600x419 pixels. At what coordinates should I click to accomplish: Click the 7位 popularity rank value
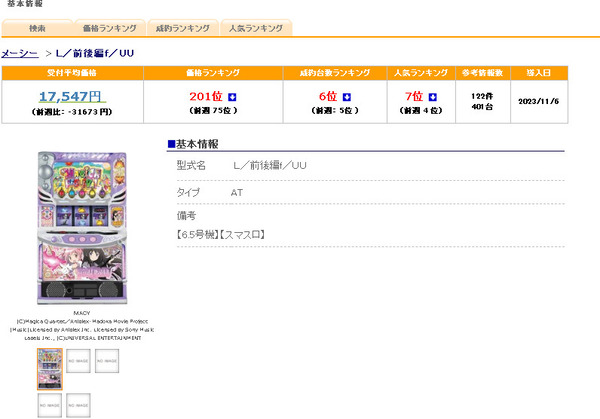pyautogui.click(x=414, y=96)
